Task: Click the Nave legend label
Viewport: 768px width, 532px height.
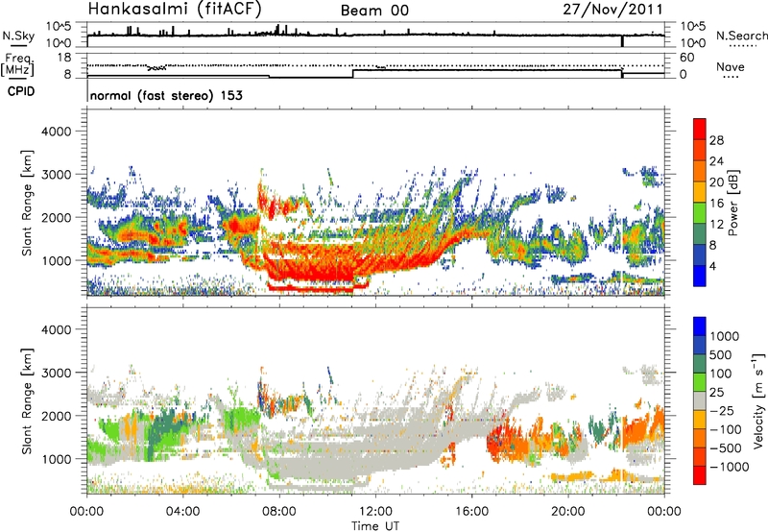Action: pyautogui.click(x=731, y=66)
